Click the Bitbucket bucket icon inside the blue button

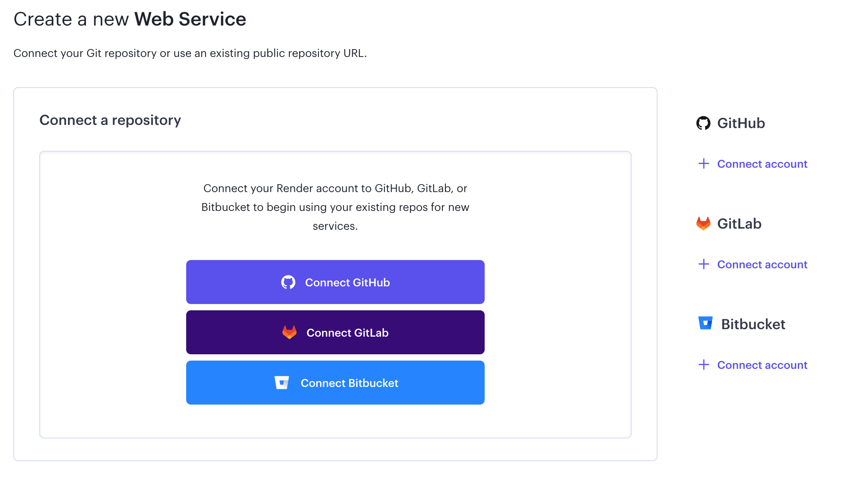point(282,383)
